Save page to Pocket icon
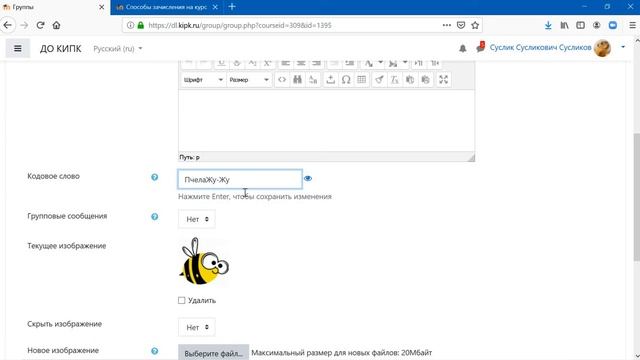Viewport: 640px width, 360px height. click(461, 25)
